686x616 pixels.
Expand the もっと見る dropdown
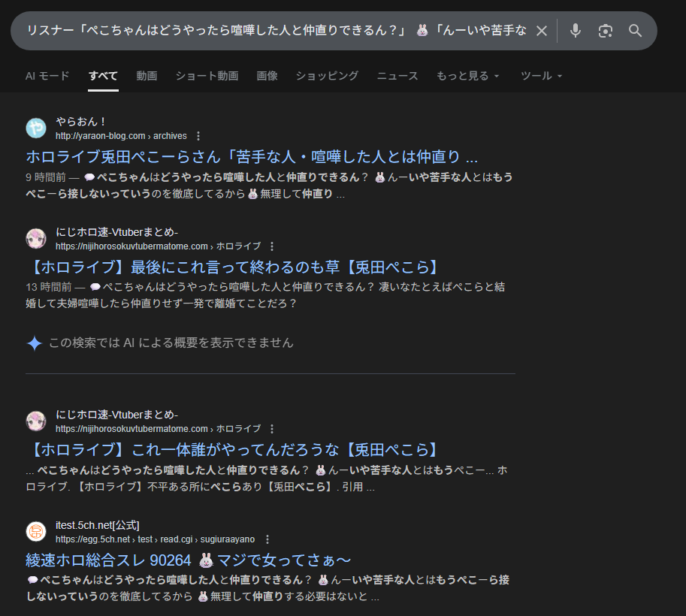(x=467, y=76)
